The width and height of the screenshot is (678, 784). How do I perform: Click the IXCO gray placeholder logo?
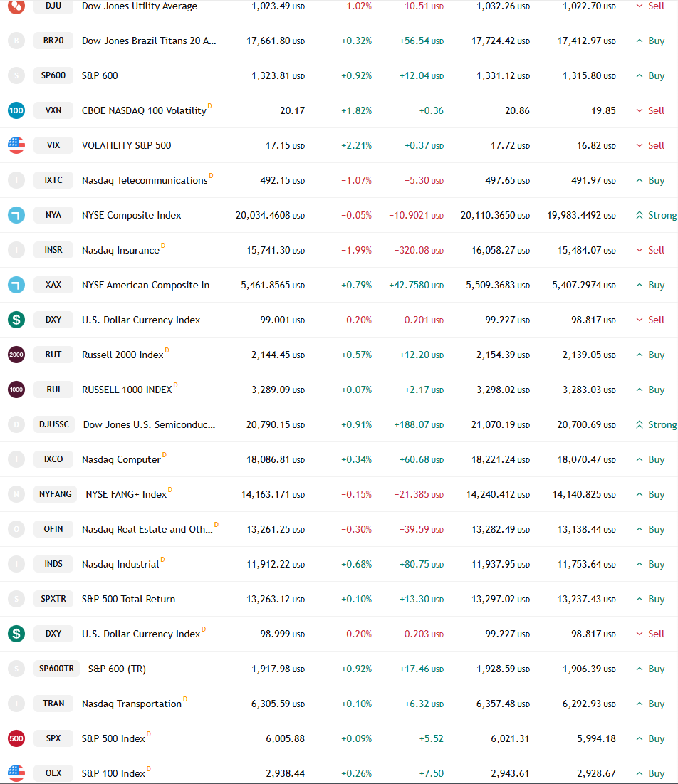point(16,459)
